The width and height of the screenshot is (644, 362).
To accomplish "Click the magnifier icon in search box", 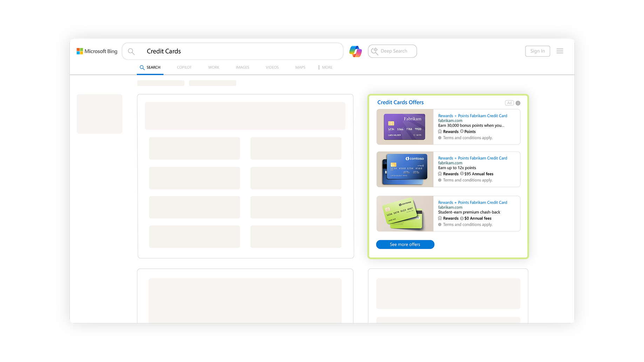I will [x=131, y=51].
